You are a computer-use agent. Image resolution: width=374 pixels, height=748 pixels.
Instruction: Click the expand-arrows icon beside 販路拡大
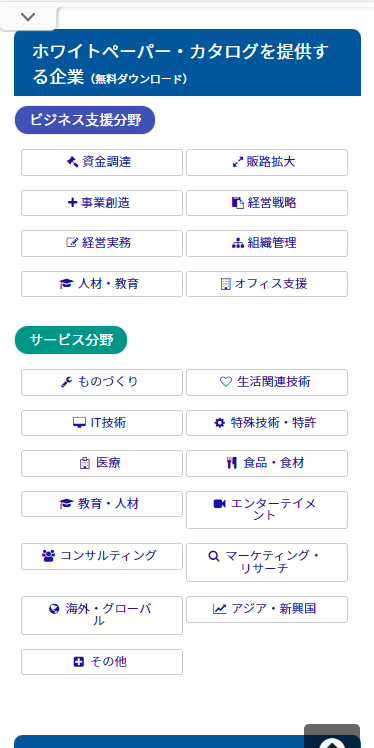[x=237, y=162]
